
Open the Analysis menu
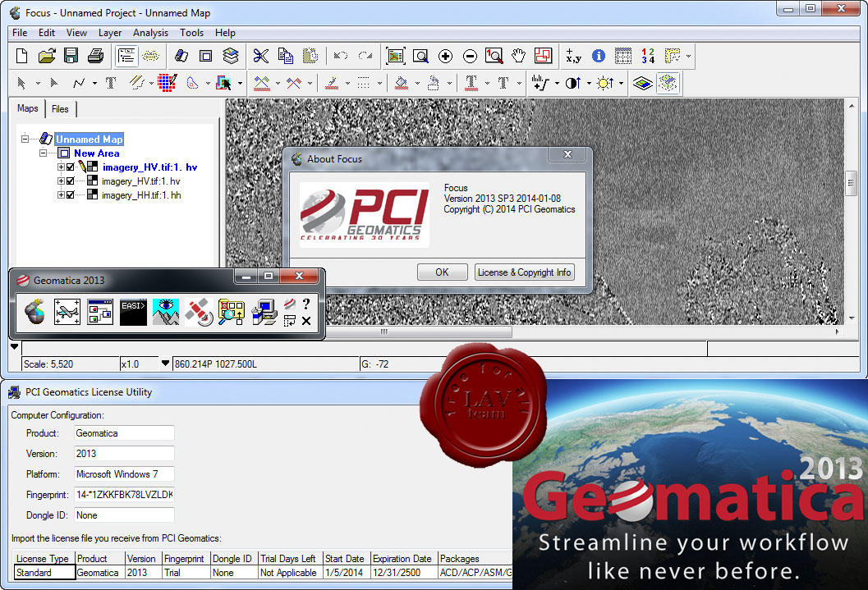click(150, 33)
